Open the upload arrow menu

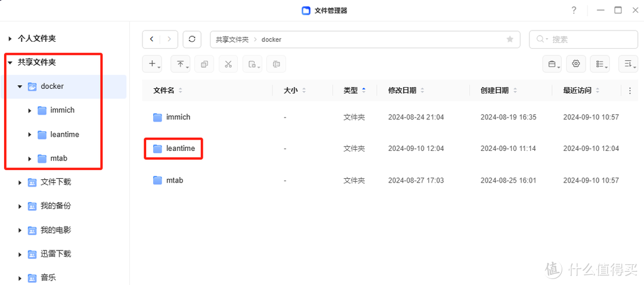pos(180,64)
